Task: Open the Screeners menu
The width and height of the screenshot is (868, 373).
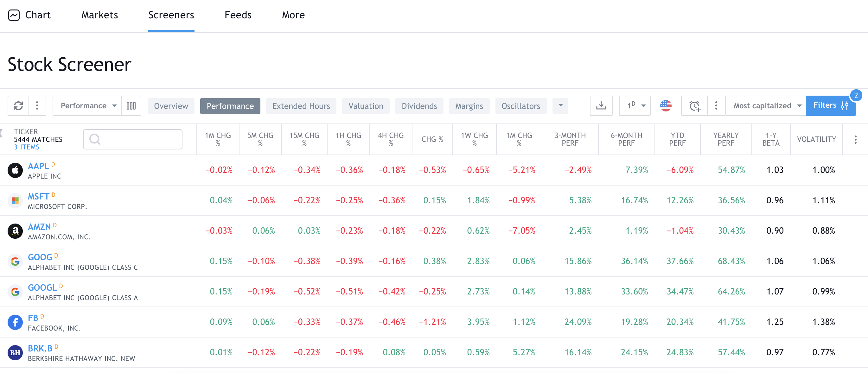Action: coord(171,15)
